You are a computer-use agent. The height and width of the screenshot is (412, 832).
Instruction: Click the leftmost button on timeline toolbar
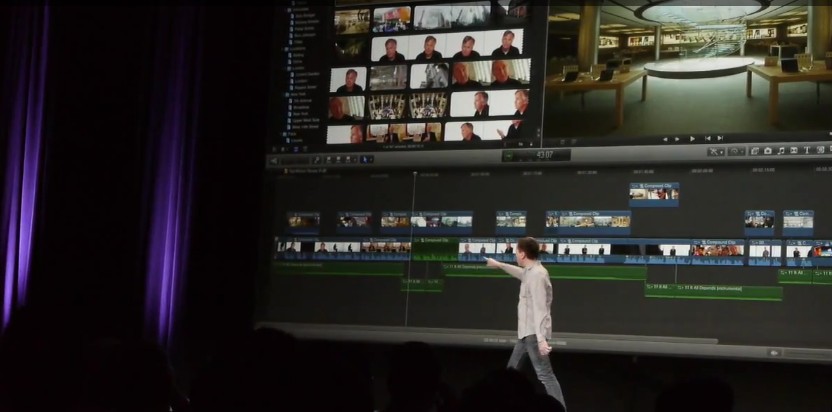(x=274, y=161)
